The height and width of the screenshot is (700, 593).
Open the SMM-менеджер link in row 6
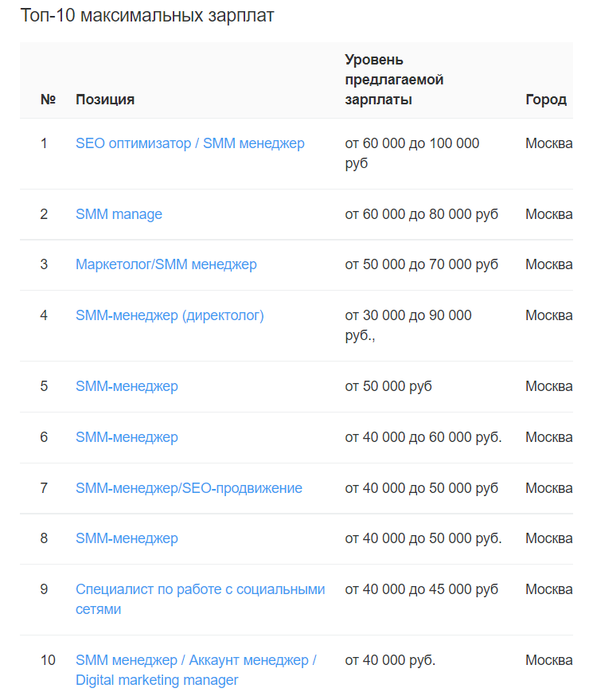pos(127,437)
